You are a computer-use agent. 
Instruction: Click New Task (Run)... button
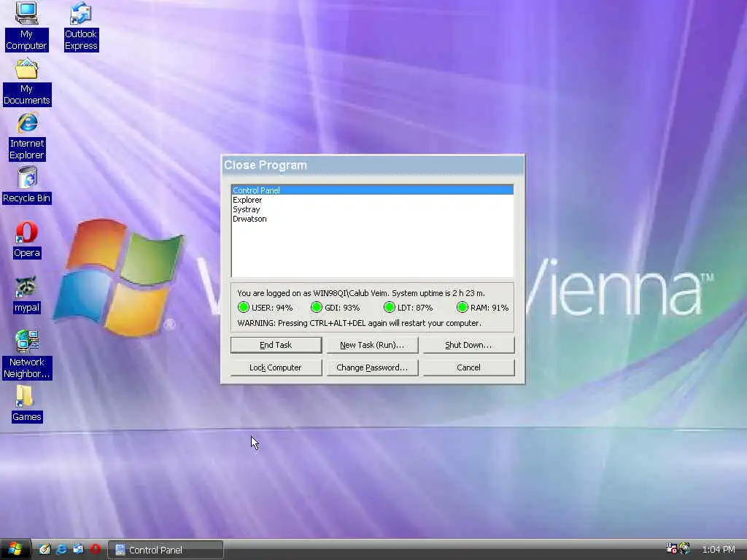(x=372, y=345)
